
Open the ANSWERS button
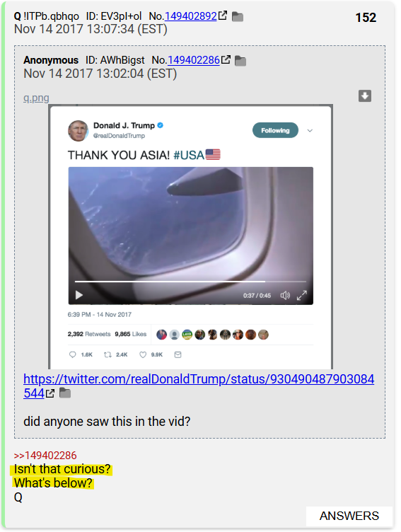click(x=349, y=516)
